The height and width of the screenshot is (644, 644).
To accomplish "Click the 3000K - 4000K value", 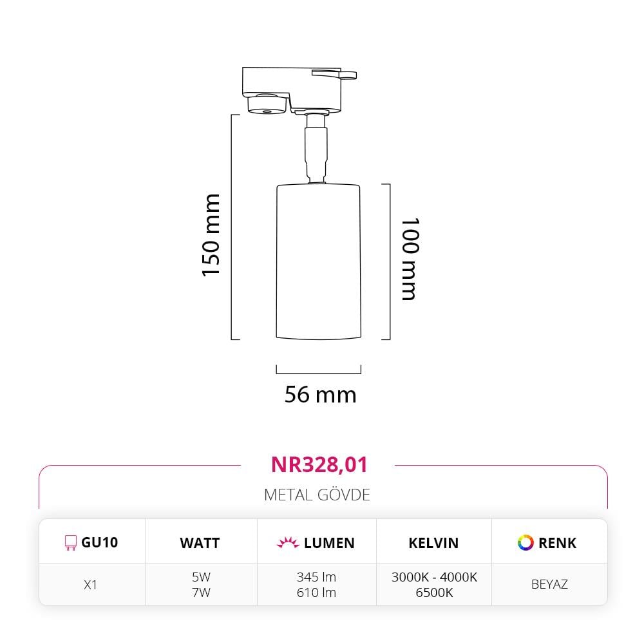I will click(x=434, y=577).
